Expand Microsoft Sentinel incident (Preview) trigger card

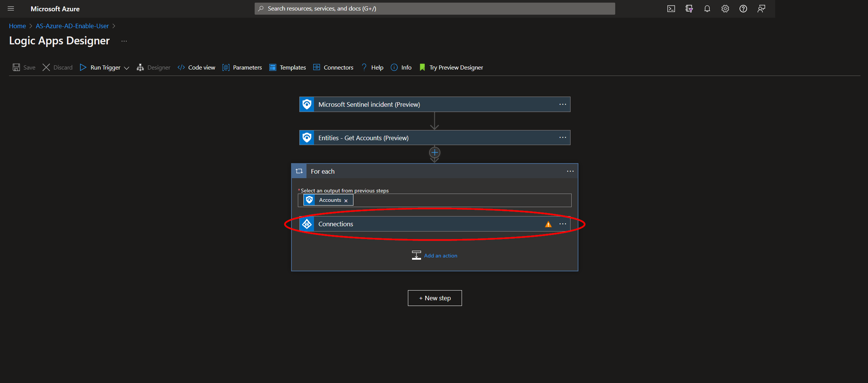[435, 104]
